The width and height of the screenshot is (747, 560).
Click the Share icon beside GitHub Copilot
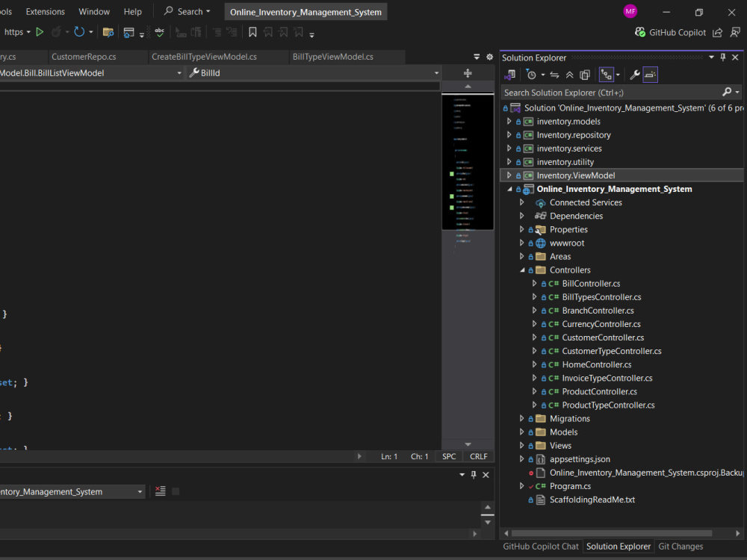click(x=717, y=32)
